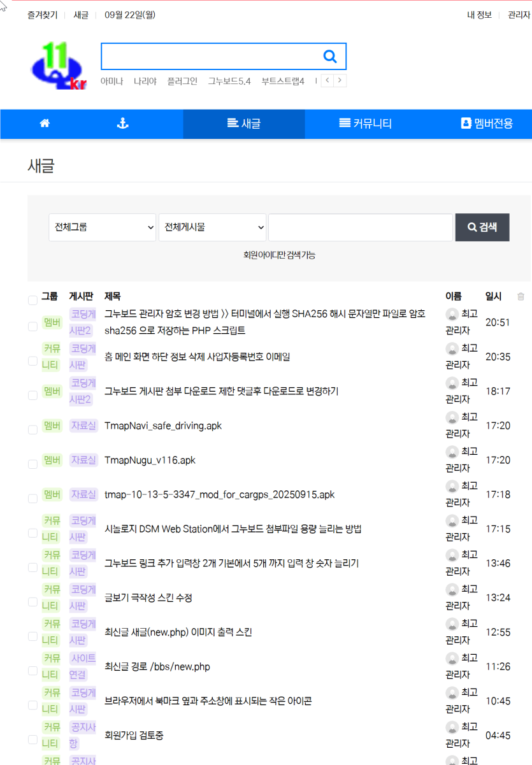Screen dimensions: 532x765
Task: Open the 커뮤니티 menu in navigation bar
Action: 366,124
